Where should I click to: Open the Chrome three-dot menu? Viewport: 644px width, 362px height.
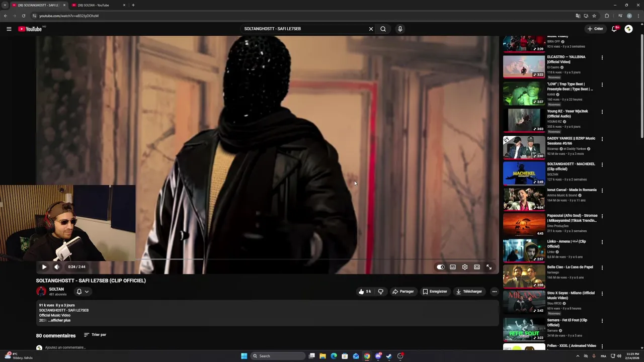(638, 16)
